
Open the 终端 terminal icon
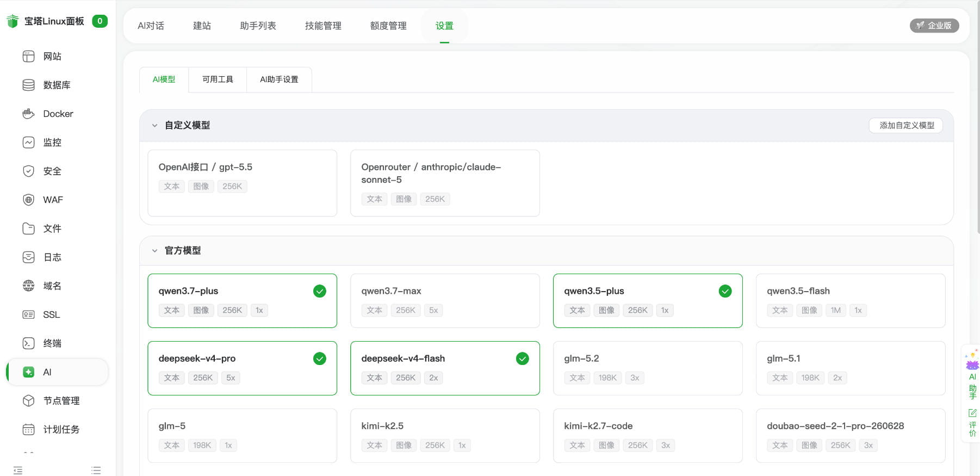(x=28, y=343)
